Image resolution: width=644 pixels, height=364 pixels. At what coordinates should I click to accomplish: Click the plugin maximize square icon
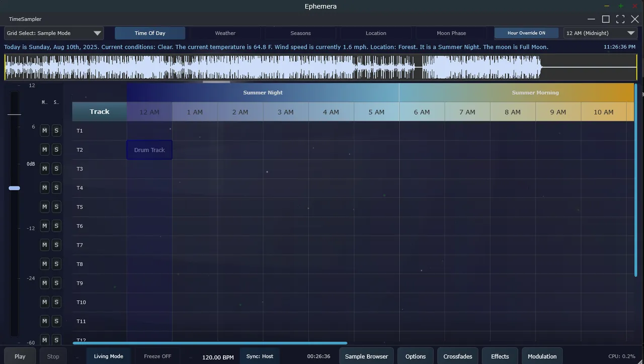pos(606,19)
